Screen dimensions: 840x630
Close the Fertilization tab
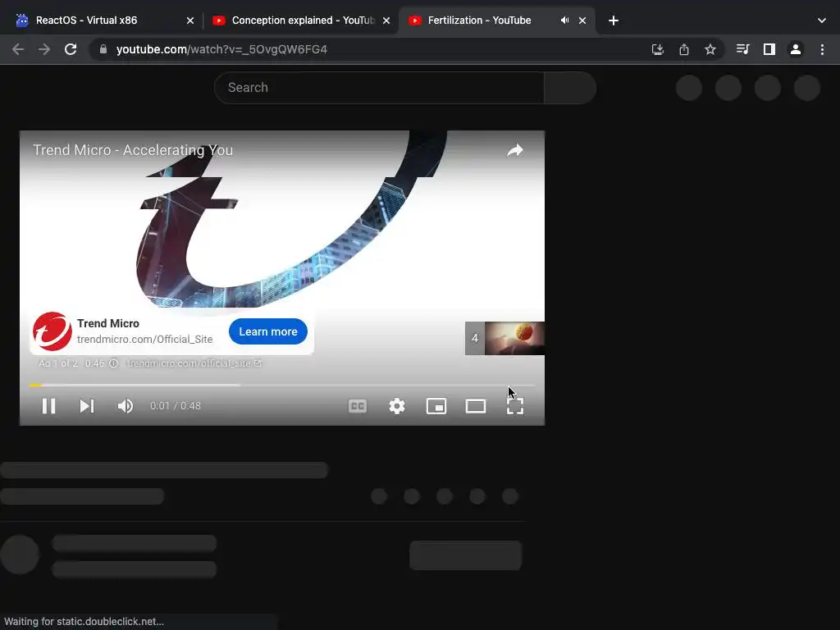[x=582, y=21]
